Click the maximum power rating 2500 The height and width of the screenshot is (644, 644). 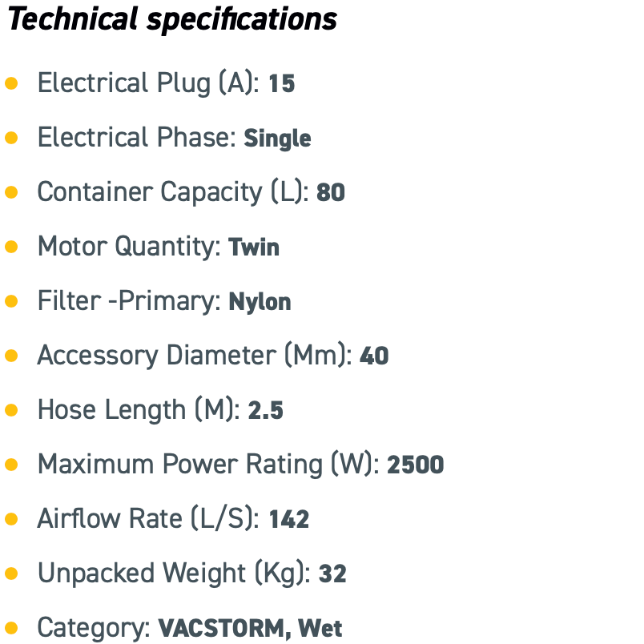pos(415,465)
